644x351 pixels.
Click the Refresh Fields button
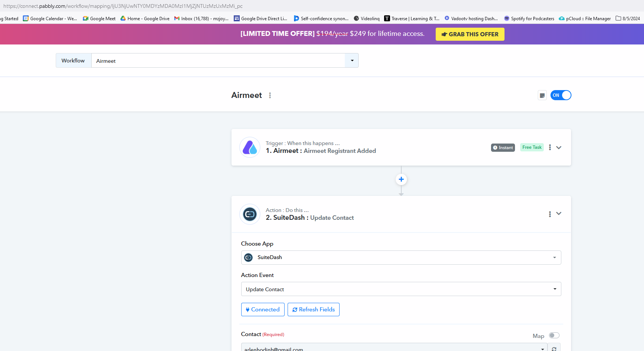click(313, 310)
